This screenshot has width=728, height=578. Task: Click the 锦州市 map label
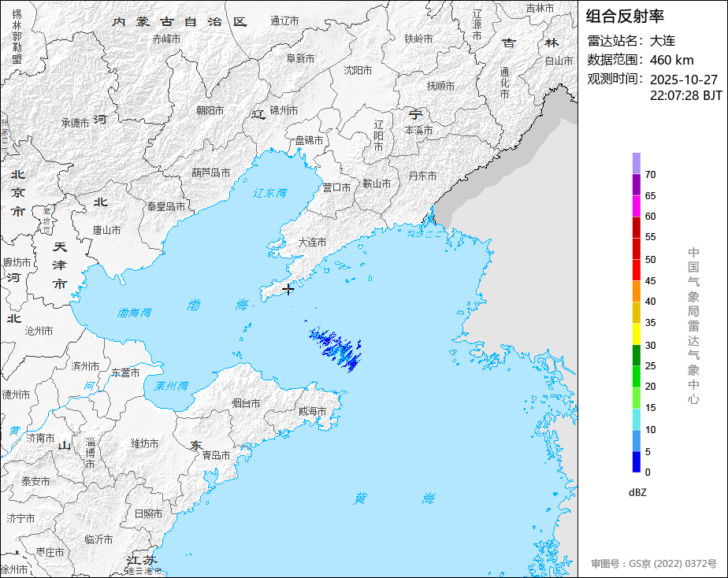pyautogui.click(x=284, y=110)
